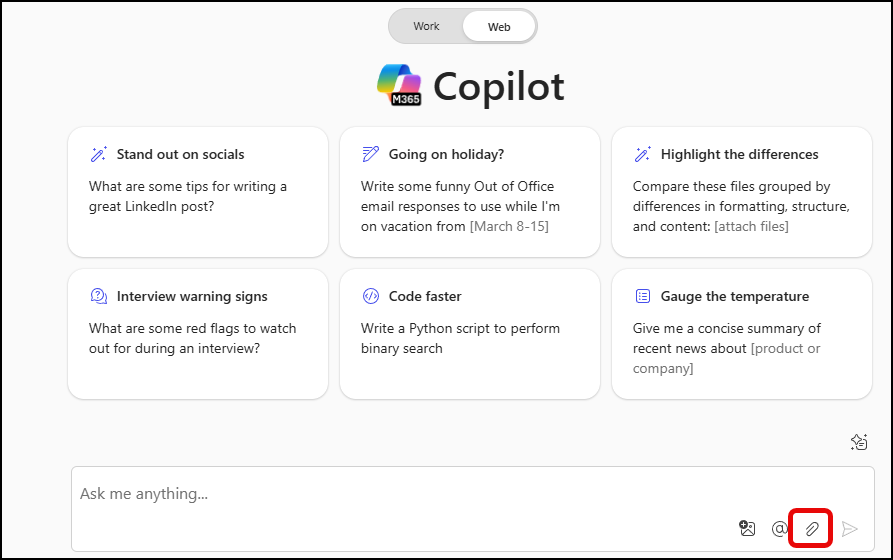
Task: Open the prompt gallery sparkle icon
Action: [859, 442]
